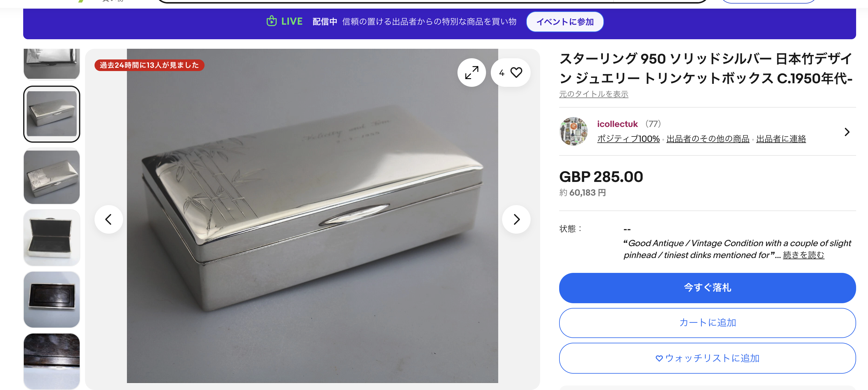868x390 pixels.
Task: Click the LIVE shopping bag icon
Action: pos(272,21)
